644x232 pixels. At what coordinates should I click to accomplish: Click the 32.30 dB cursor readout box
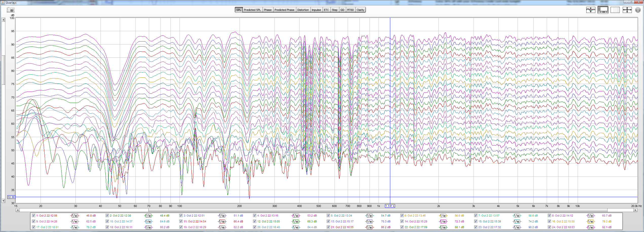click(11, 197)
